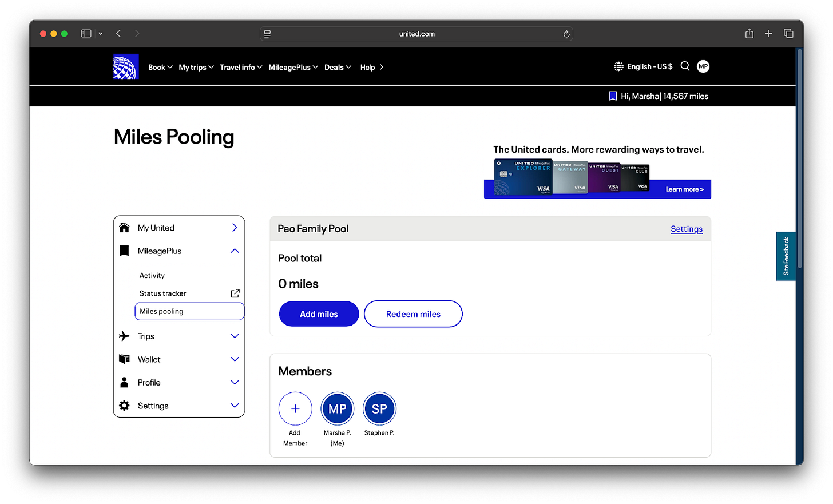Click the United Quest card image

pyautogui.click(x=604, y=178)
